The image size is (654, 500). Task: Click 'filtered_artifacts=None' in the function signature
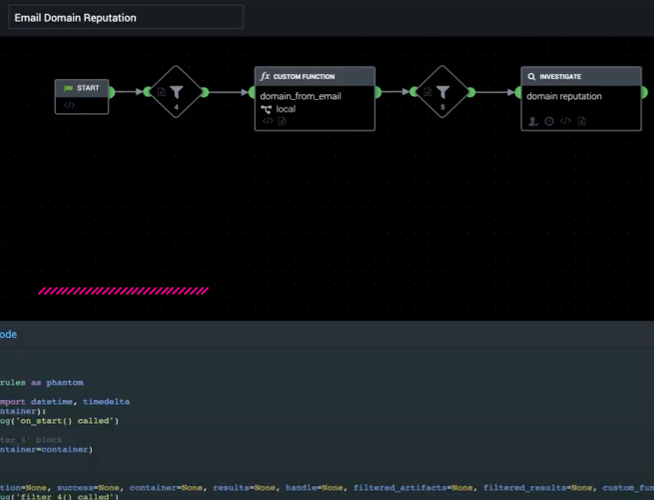[x=413, y=487]
